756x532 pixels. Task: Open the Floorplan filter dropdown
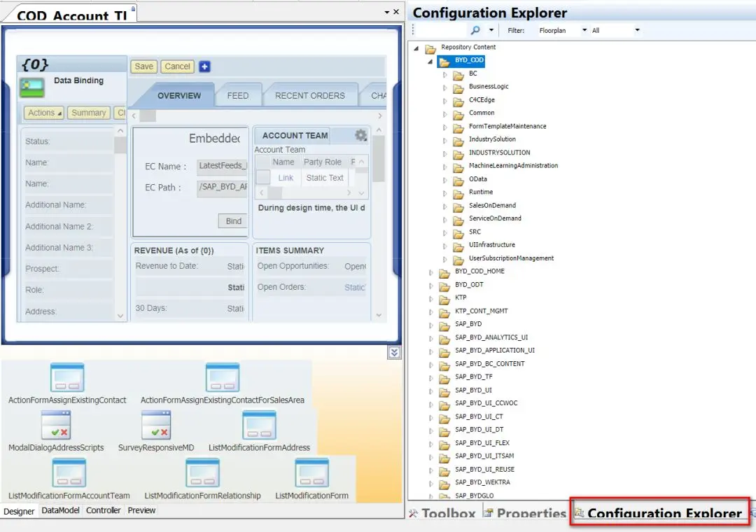[x=584, y=30]
